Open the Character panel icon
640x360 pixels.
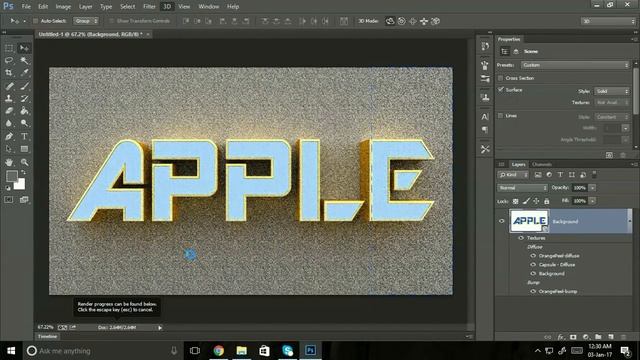[x=485, y=117]
